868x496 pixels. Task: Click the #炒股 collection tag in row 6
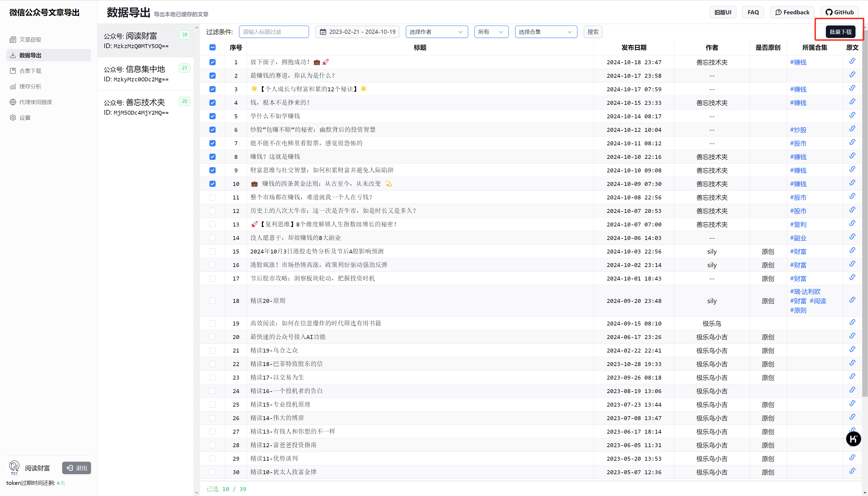798,130
